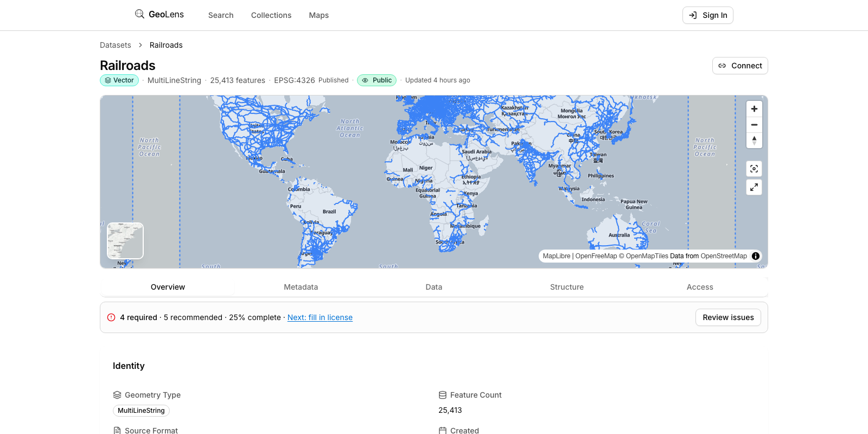Viewport: 868px width, 434px height.
Task: Fit map to dataset extent icon
Action: [x=754, y=169]
